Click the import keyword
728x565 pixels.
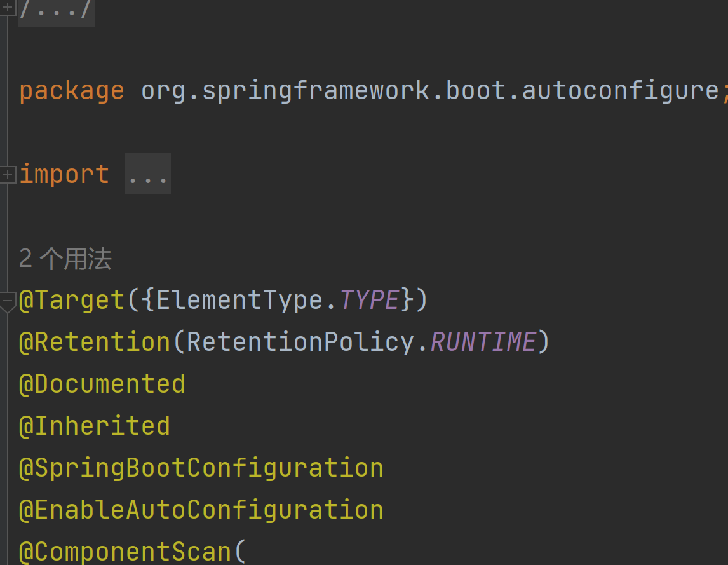pos(64,175)
